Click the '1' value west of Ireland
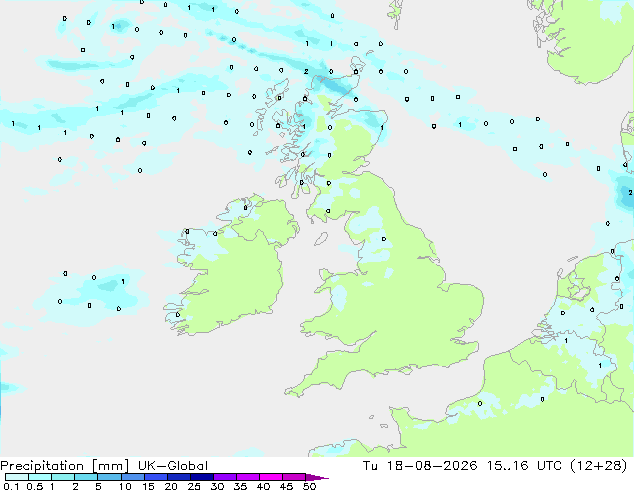Image resolution: width=634 pixels, height=490 pixels. coord(123,281)
